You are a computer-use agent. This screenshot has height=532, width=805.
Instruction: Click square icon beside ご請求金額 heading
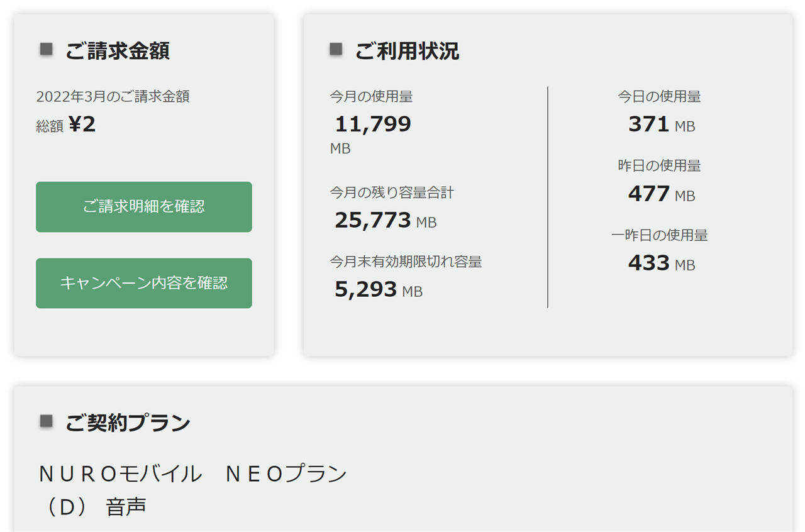[x=46, y=49]
